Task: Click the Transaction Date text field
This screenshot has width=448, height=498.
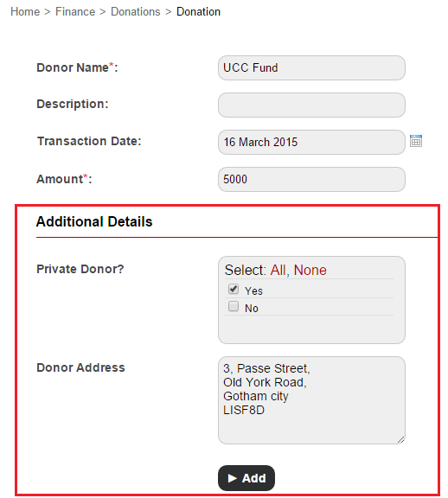Action: click(311, 142)
